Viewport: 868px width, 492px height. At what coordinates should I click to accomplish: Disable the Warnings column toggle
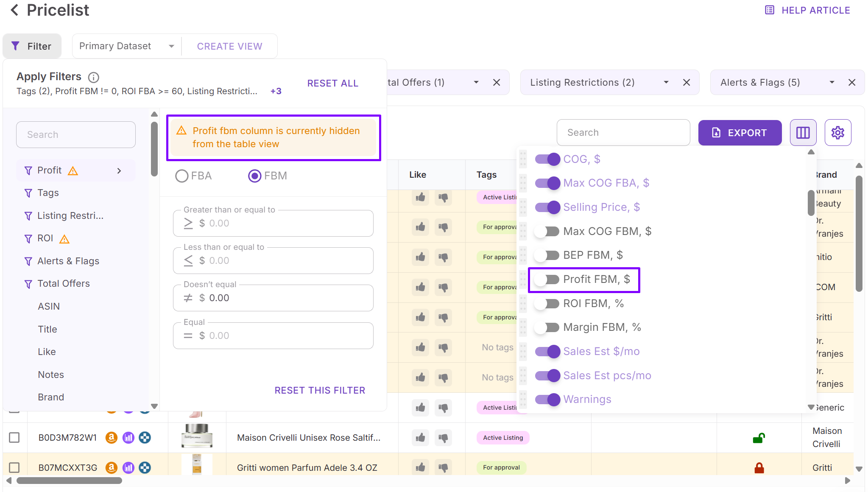pos(547,399)
